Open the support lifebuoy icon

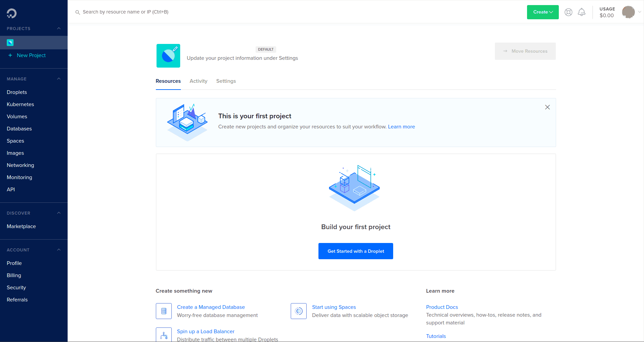[569, 12]
